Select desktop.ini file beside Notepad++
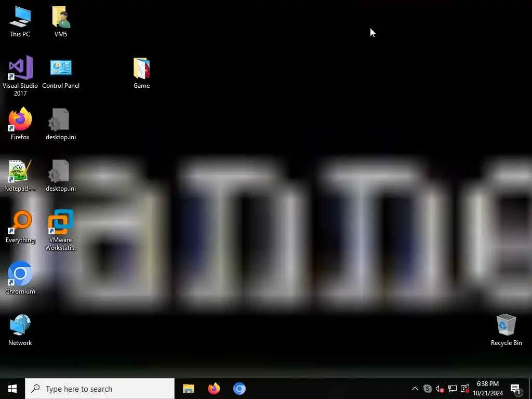 [x=61, y=176]
